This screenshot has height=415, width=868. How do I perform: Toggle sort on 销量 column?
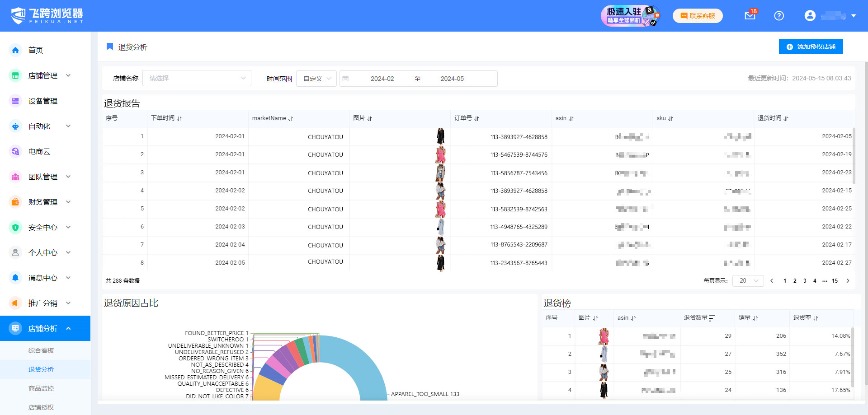click(755, 318)
